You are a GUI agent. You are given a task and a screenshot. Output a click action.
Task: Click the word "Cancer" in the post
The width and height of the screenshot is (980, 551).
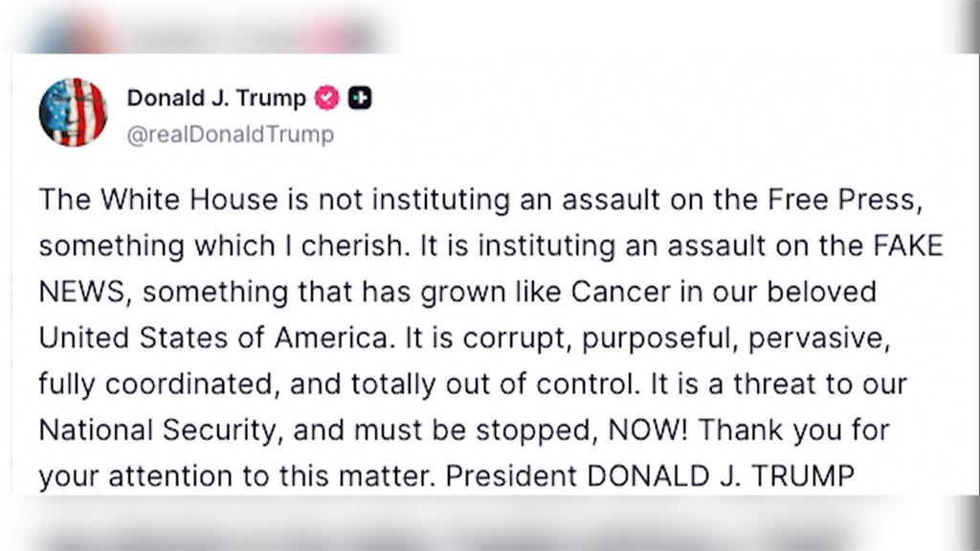620,293
